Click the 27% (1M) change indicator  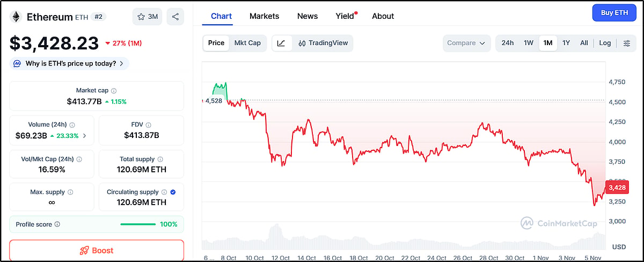click(x=123, y=43)
